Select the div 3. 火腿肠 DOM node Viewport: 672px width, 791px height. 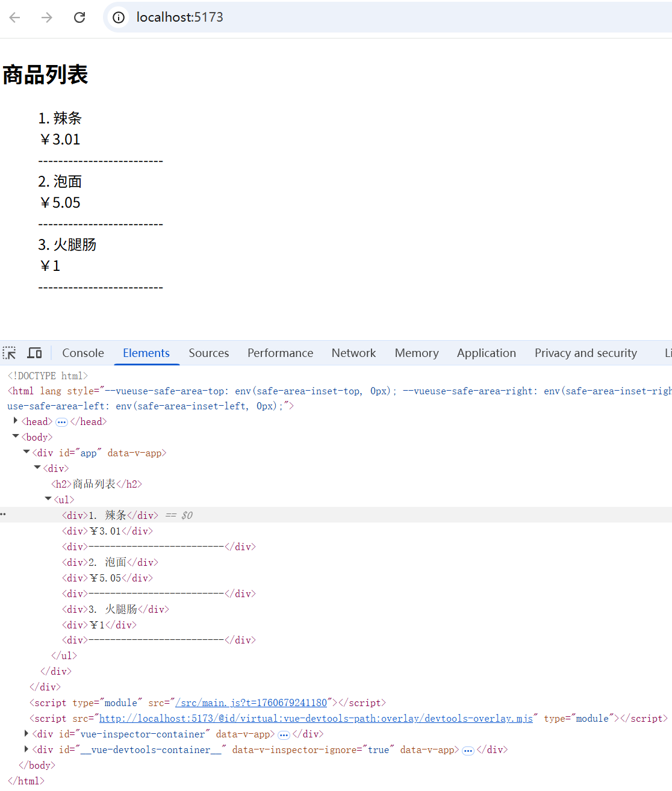(116, 609)
